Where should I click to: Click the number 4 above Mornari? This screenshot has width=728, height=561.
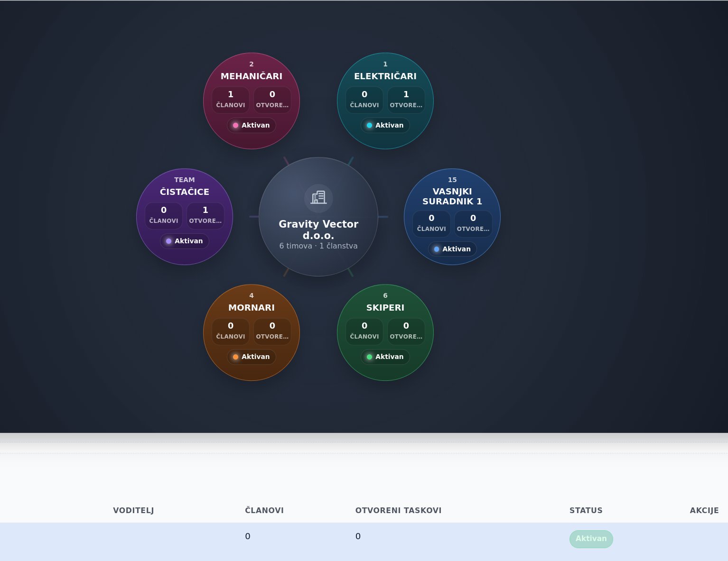tap(252, 295)
